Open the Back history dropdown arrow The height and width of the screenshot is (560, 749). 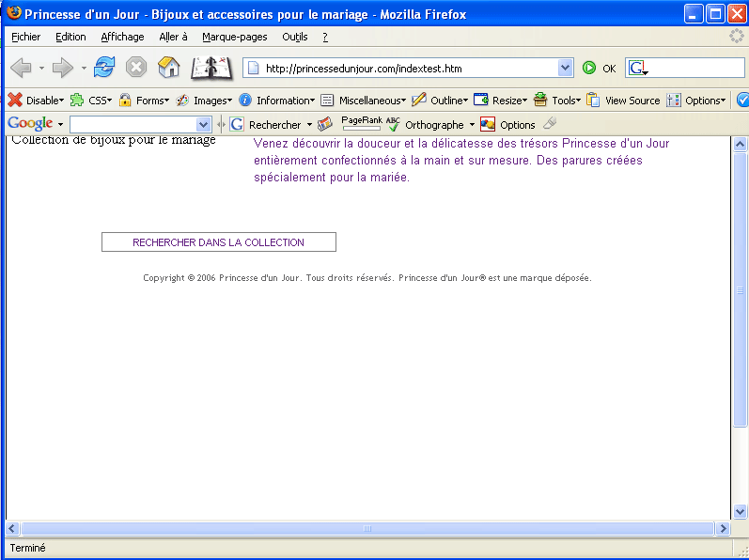tap(41, 69)
